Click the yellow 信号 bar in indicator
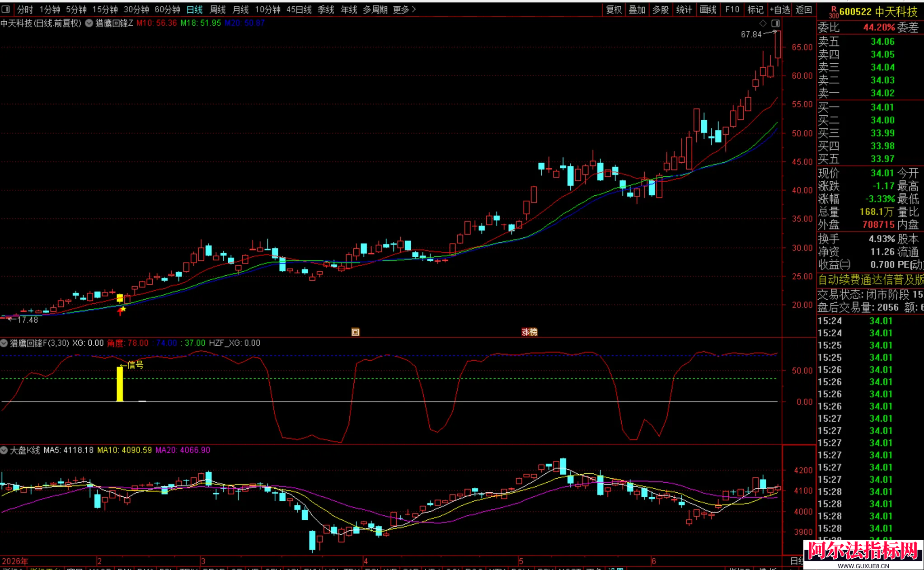924x570 pixels. pyautogui.click(x=120, y=384)
